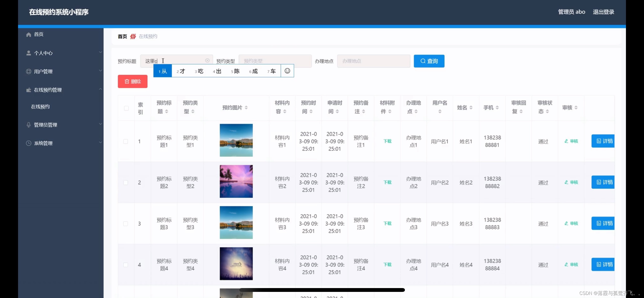Choose IME candidate 3 吃
This screenshot has height=298, width=644.
point(199,71)
